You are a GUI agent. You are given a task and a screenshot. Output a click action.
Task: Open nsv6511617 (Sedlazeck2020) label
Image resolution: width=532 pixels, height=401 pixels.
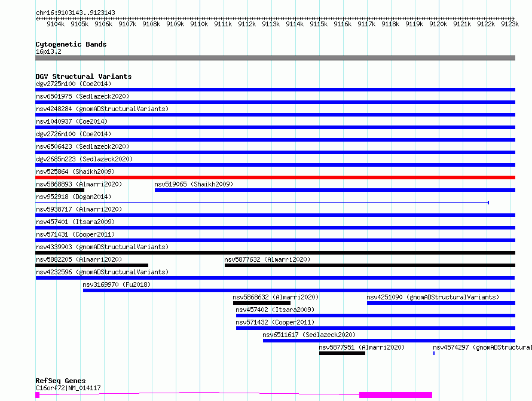click(x=309, y=335)
